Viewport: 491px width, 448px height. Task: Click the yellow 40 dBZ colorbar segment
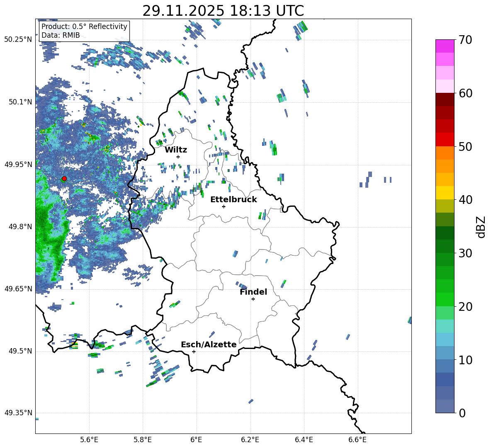(x=445, y=193)
